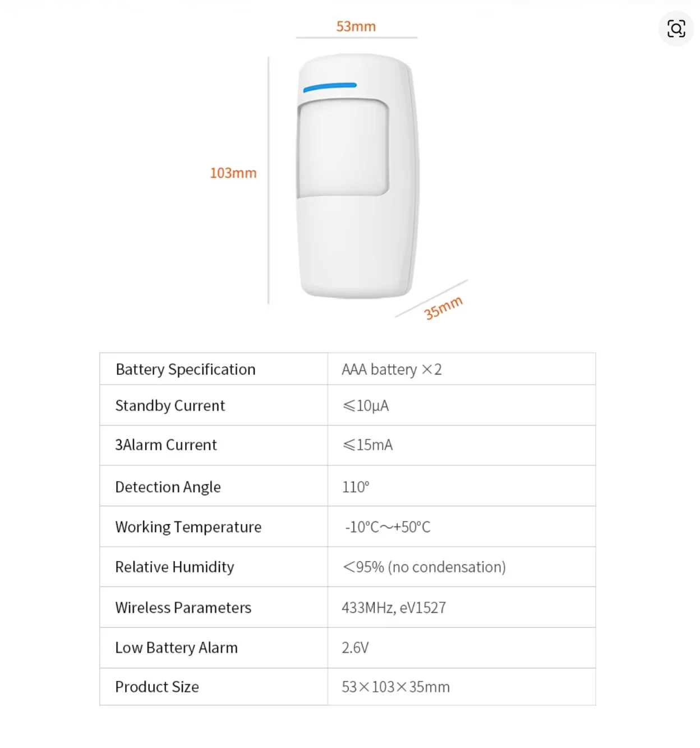Click the 433MHz, eV1527 wireless value

click(394, 608)
